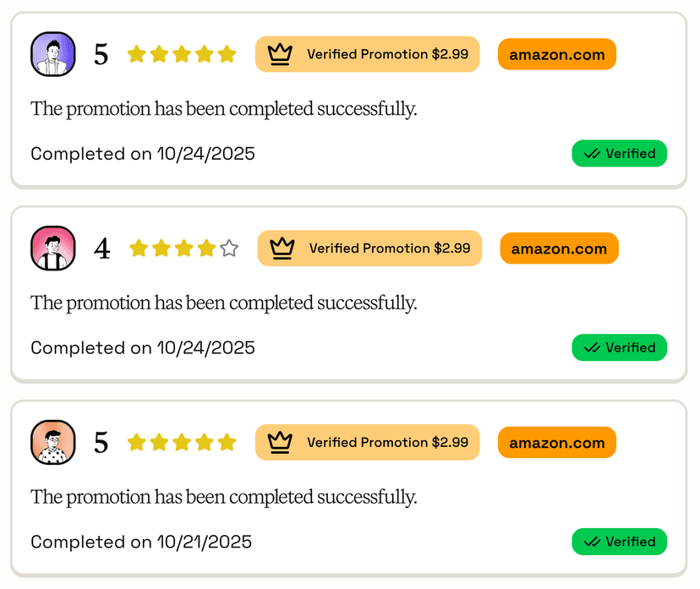Click the crown icon in bottom review
Screen dimensions: 700x589
(280, 442)
